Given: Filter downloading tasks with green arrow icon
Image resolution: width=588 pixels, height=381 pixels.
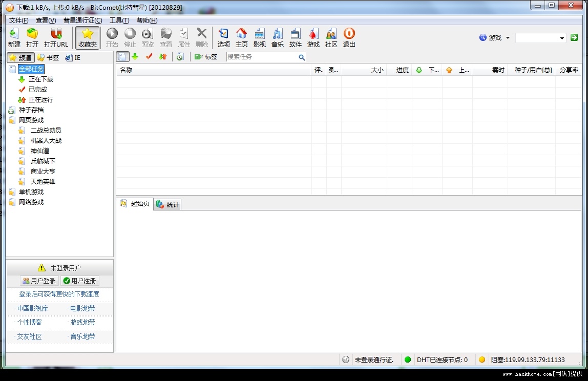Looking at the screenshot, I should coord(135,57).
